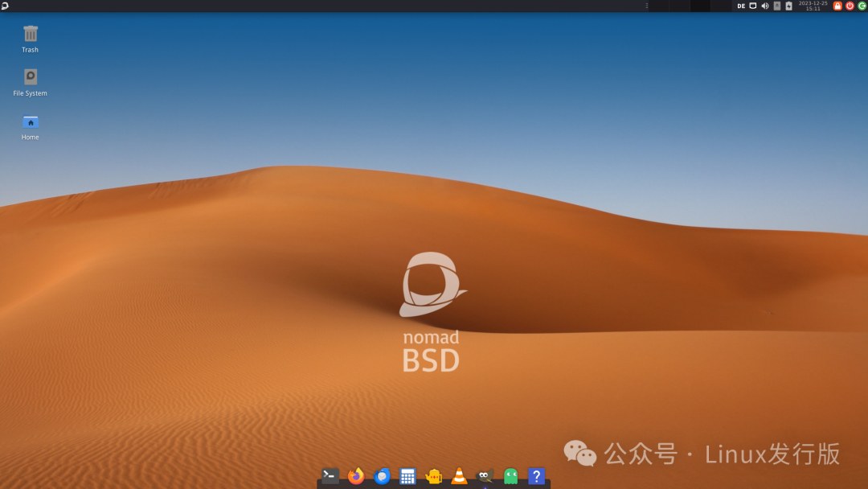Toggle the volume control in the system tray

coord(765,6)
